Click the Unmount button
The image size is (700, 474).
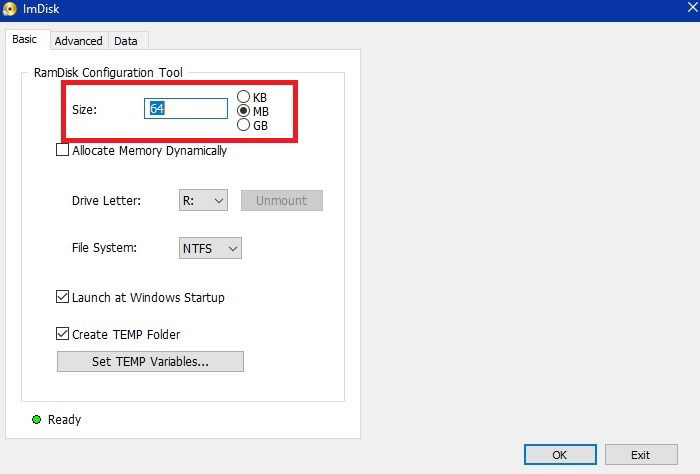coord(282,200)
